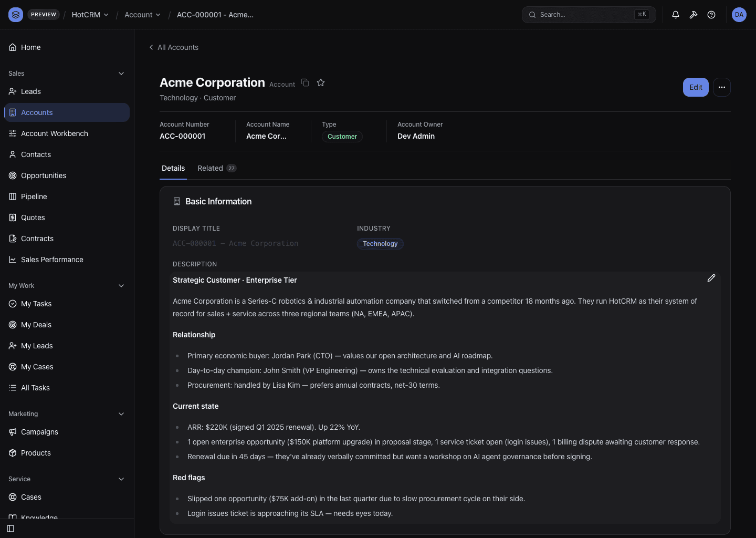Star Acme Corporation as a favorite
756x538 pixels.
point(321,82)
